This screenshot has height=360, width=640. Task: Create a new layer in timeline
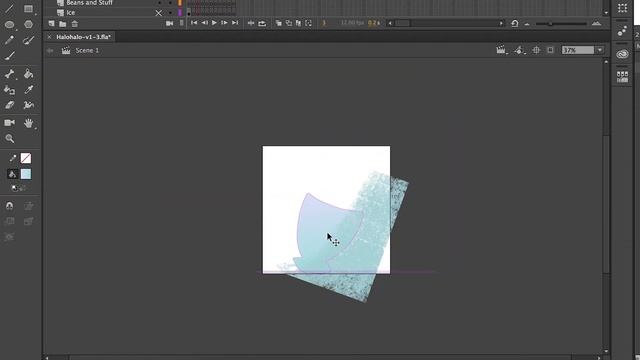[x=51, y=24]
